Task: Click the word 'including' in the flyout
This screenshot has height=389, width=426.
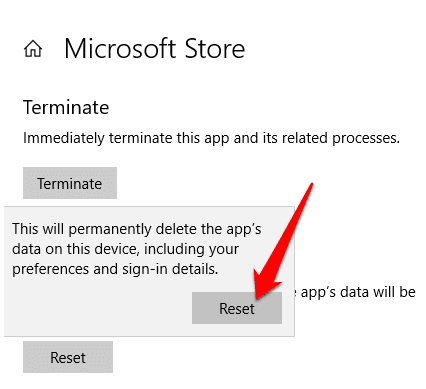Action: [x=173, y=249]
